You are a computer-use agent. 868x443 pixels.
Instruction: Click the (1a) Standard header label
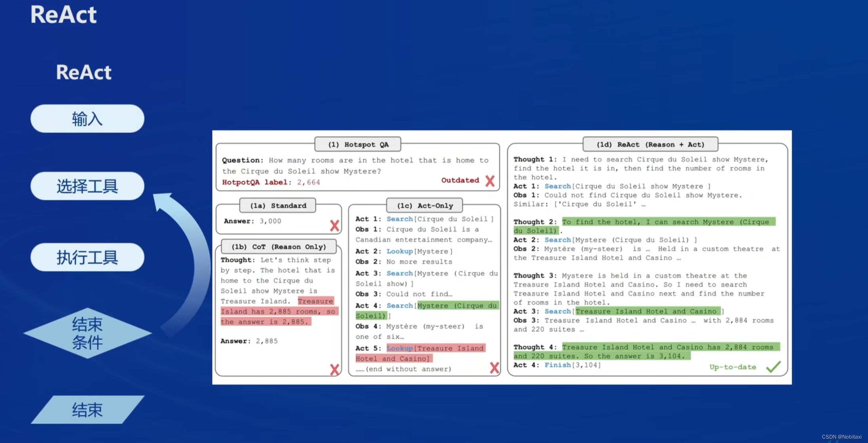(278, 206)
